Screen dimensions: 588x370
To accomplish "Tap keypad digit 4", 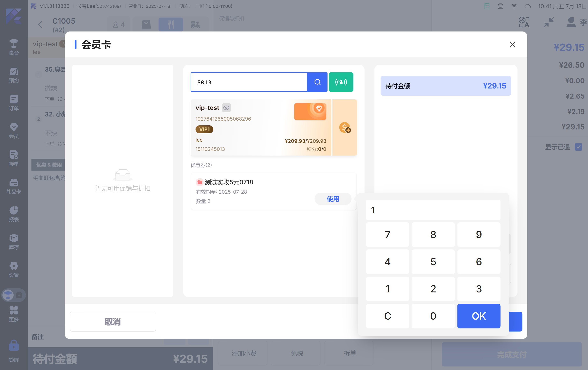I will click(388, 262).
